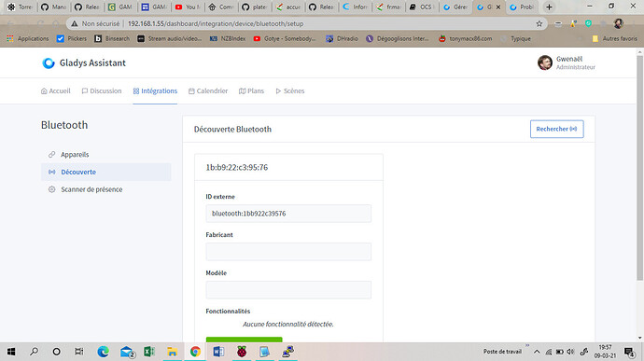644x361 pixels.
Task: Open Gwenaël's user avatar menu
Action: pos(545,62)
